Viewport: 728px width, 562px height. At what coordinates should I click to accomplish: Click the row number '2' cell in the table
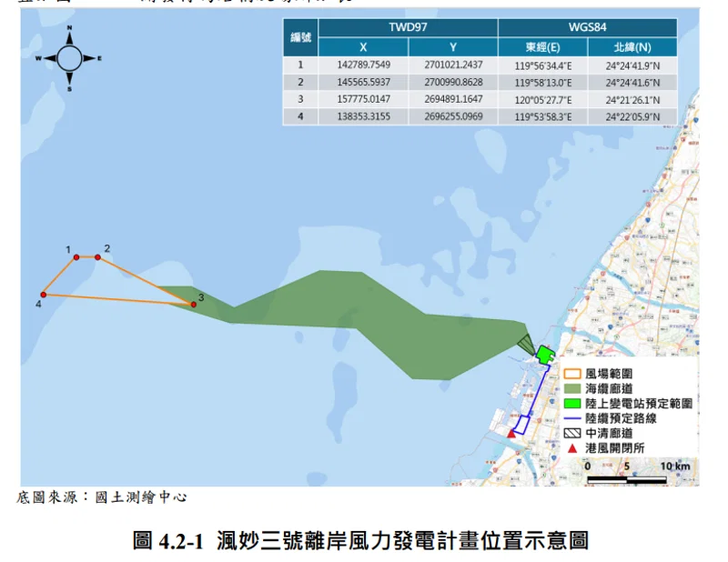click(300, 82)
